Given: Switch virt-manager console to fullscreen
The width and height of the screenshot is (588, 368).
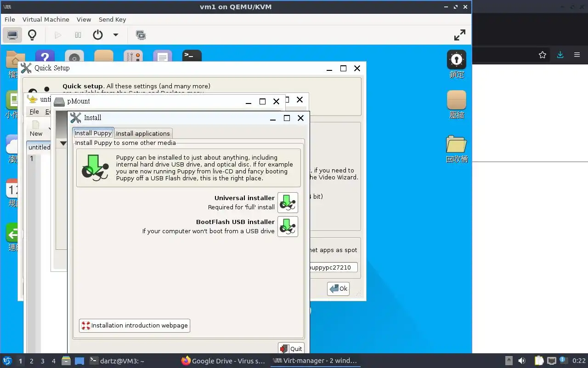Looking at the screenshot, I should point(459,35).
